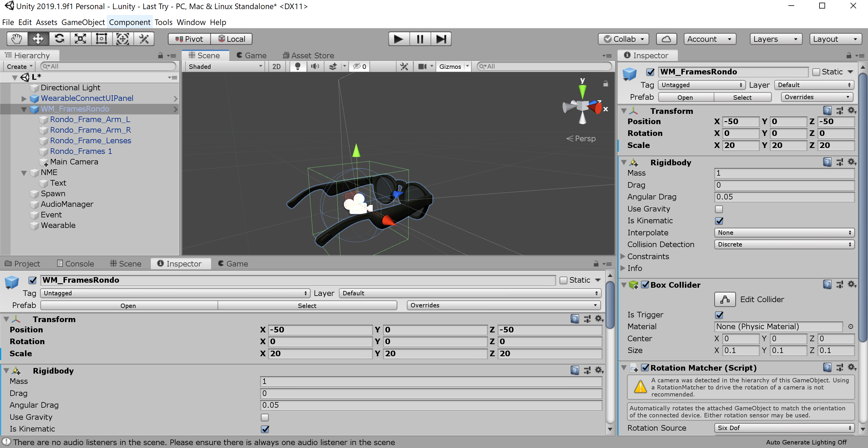
Task: Click the Pivot toggle button
Action: tap(189, 39)
